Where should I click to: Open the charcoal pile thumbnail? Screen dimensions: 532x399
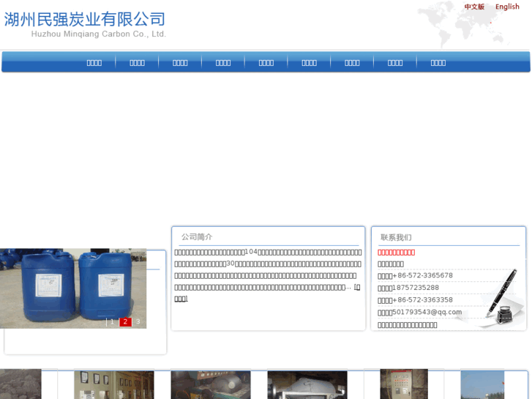point(20,384)
